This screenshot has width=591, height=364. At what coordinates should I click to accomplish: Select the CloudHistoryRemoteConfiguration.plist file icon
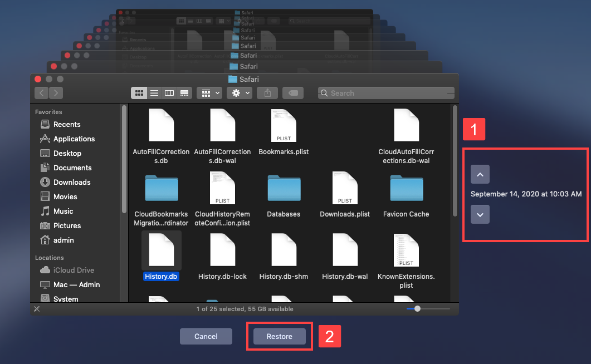point(222,188)
